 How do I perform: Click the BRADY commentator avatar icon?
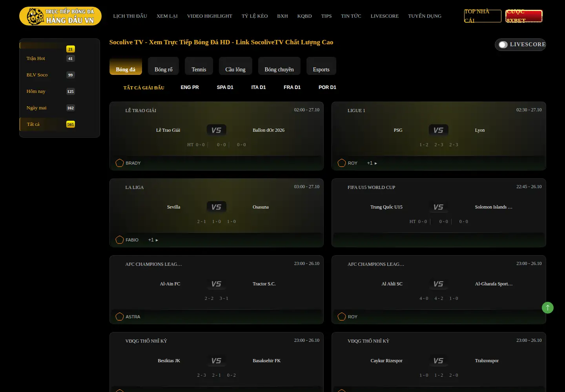pos(120,163)
